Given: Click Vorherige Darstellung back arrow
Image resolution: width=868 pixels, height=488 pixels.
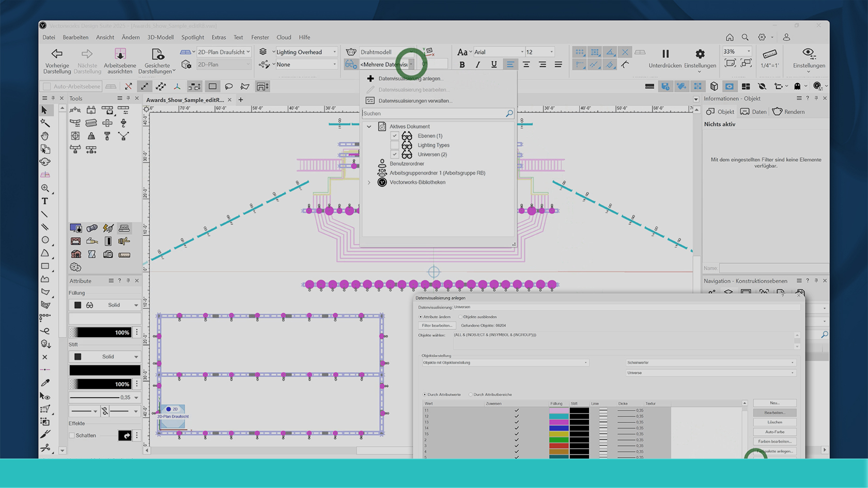Looking at the screenshot, I should [57, 54].
